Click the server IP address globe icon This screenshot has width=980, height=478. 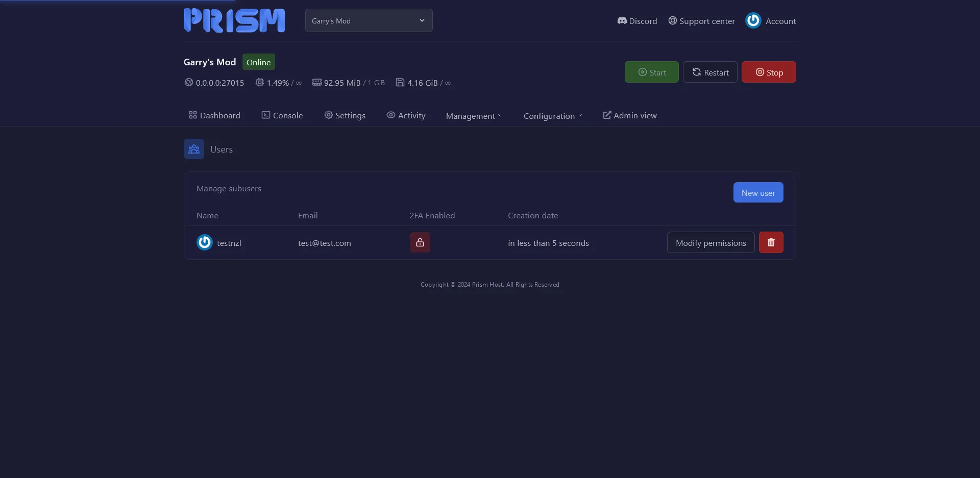pyautogui.click(x=189, y=83)
